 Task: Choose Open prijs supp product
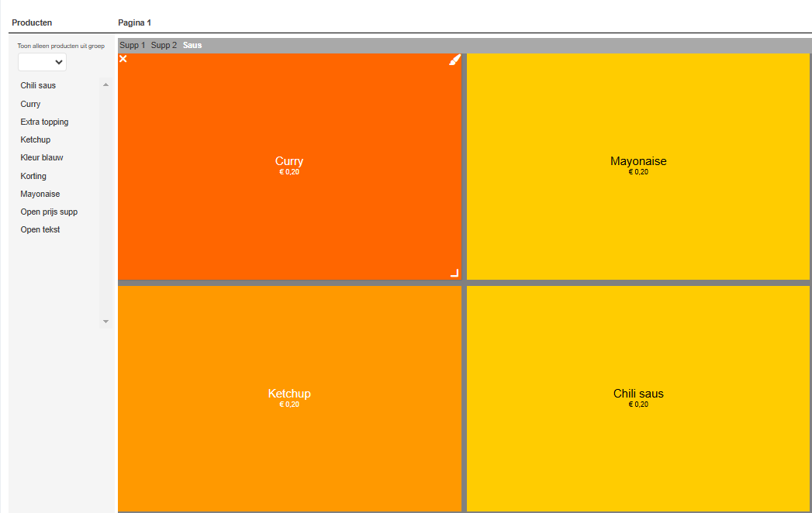point(49,212)
